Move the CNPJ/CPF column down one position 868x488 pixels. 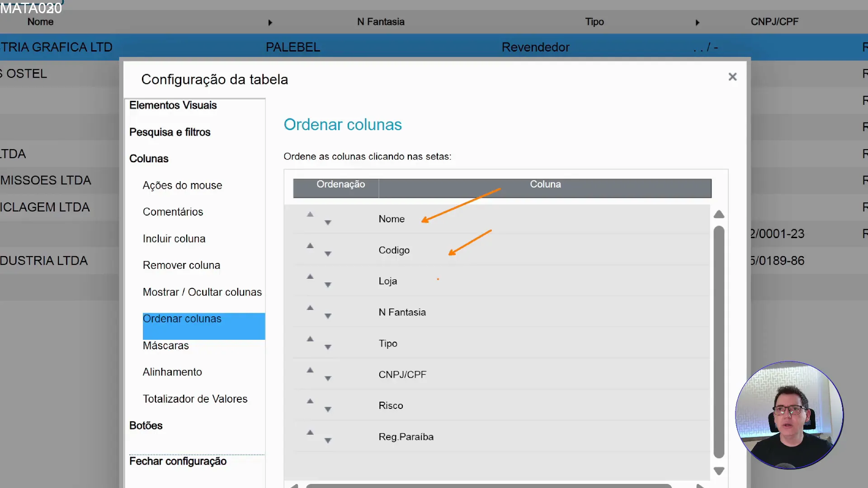pos(328,377)
